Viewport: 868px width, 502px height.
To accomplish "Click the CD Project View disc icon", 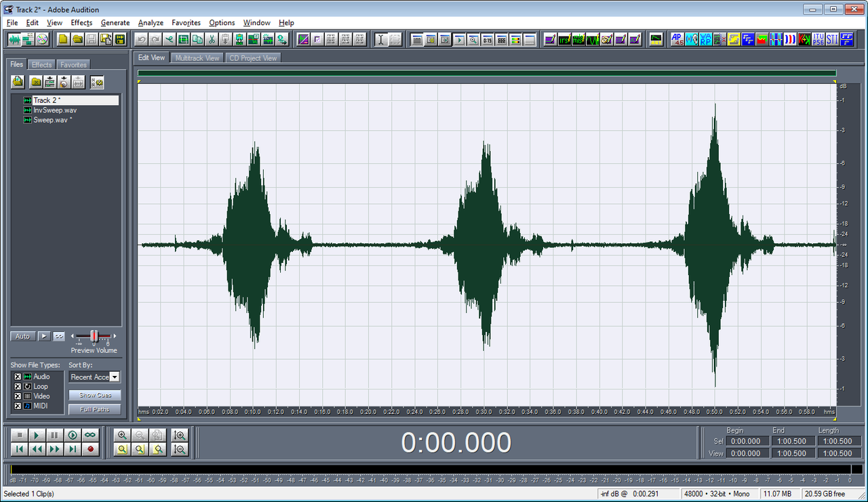I will [x=42, y=39].
